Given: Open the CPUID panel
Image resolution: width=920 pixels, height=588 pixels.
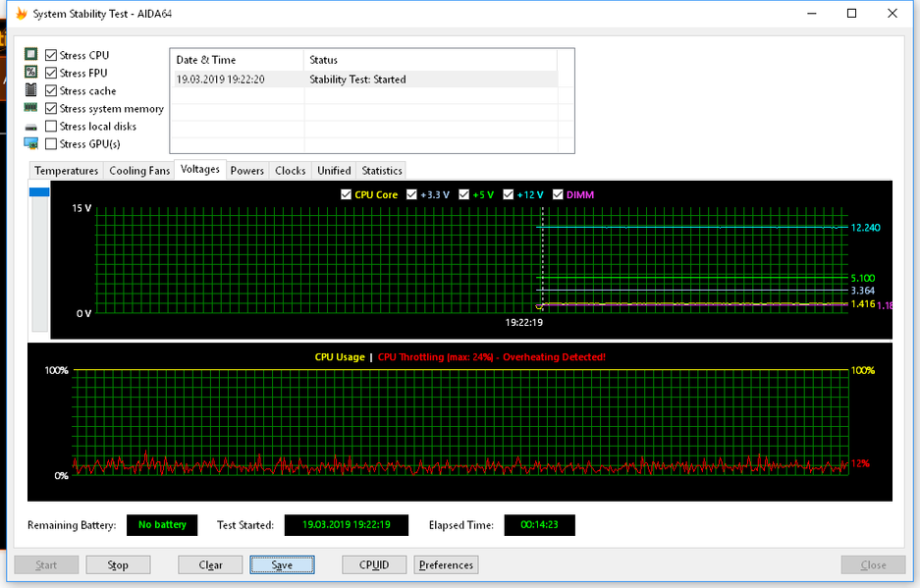Looking at the screenshot, I should [374, 564].
